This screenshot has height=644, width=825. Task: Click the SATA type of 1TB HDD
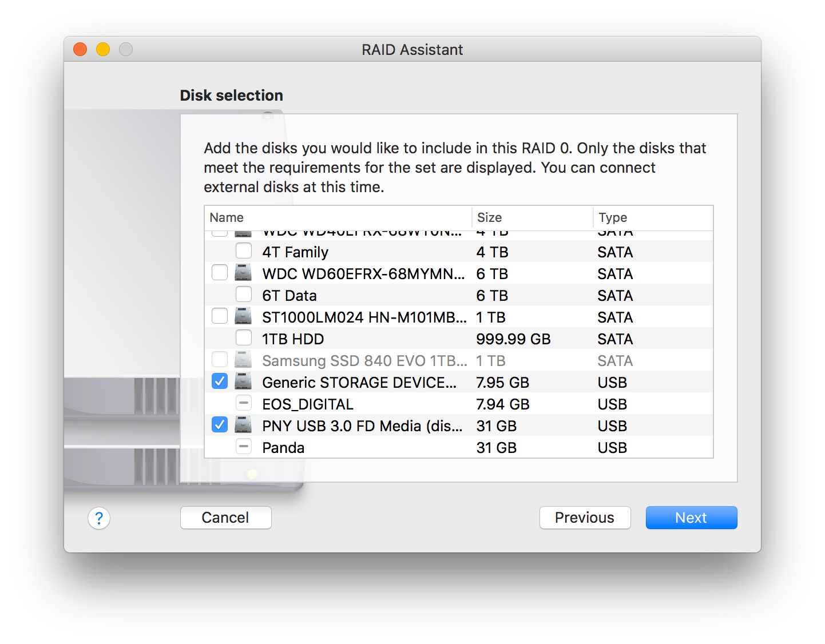pyautogui.click(x=615, y=339)
